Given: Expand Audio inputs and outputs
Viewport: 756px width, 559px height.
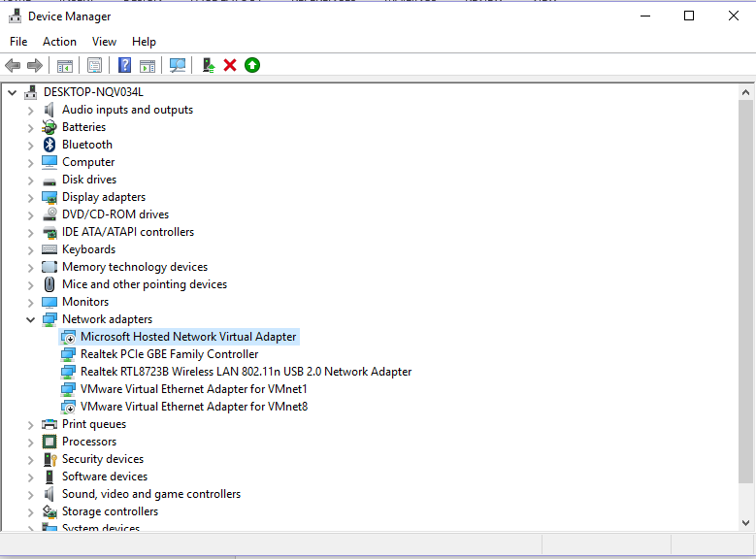Looking at the screenshot, I should pyautogui.click(x=30, y=111).
